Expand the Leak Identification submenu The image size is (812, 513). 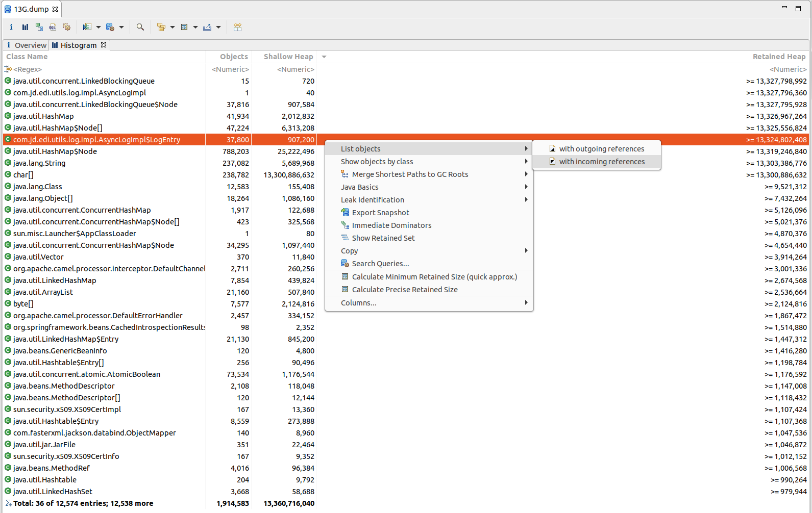429,199
